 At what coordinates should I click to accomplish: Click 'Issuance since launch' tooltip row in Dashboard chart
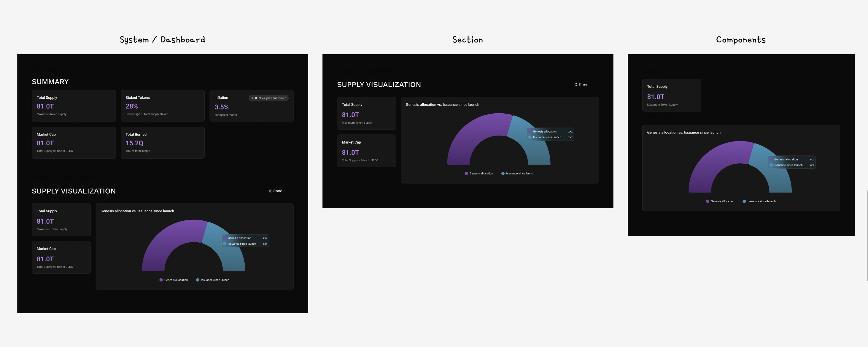(x=245, y=244)
